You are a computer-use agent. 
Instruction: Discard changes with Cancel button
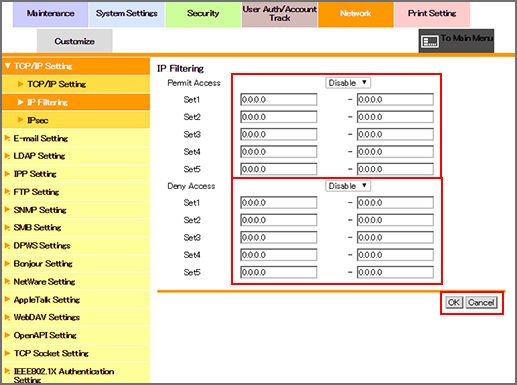click(x=481, y=302)
